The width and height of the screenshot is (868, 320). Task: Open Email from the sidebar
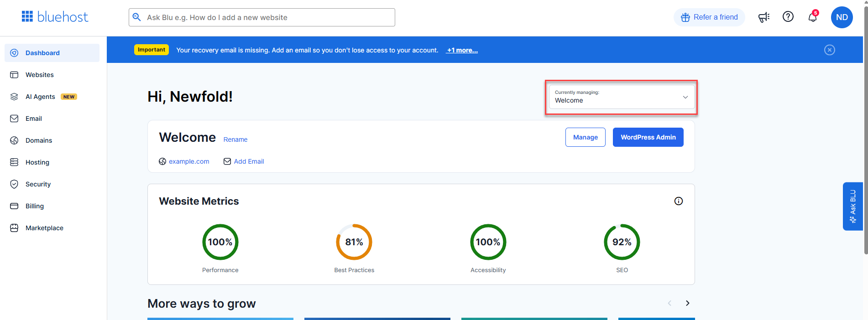coord(52,119)
